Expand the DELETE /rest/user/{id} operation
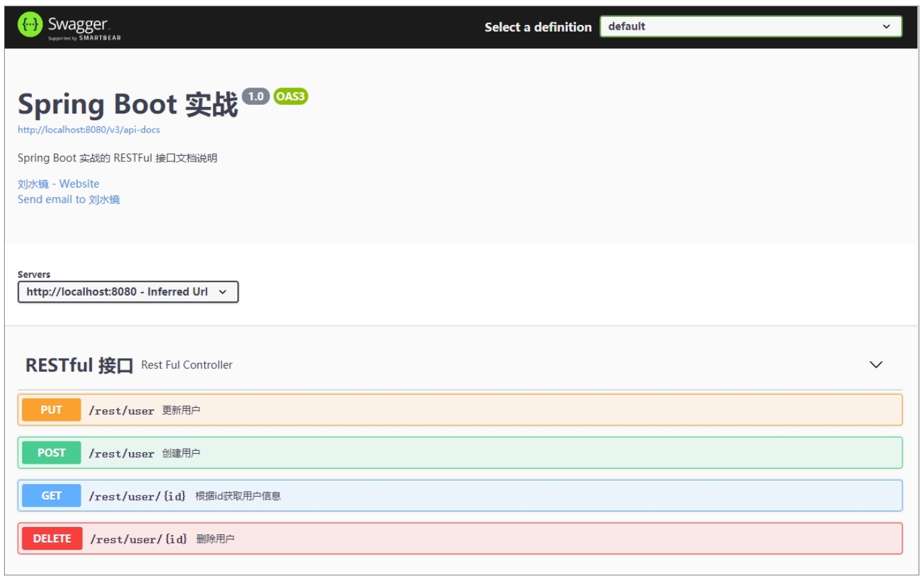This screenshot has width=924, height=578. pos(460,538)
